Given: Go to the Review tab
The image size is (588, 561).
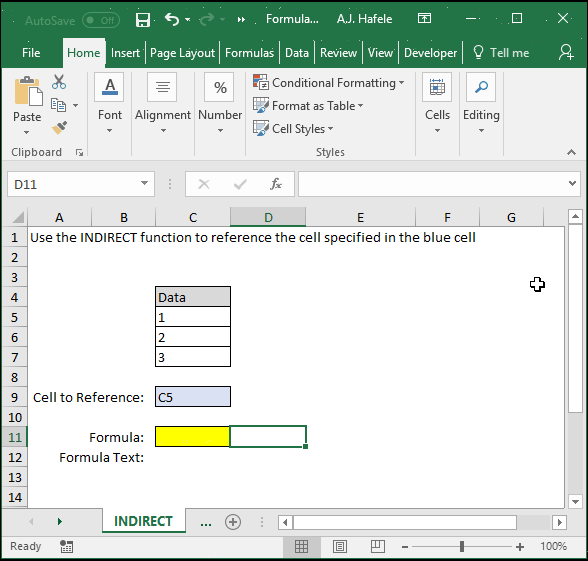Looking at the screenshot, I should click(x=338, y=53).
